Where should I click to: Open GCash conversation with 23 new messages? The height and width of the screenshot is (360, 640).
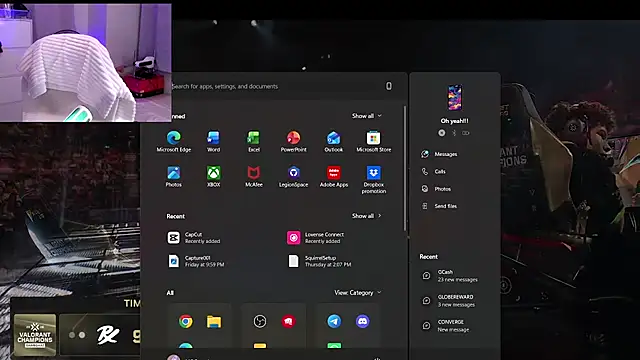(449, 276)
